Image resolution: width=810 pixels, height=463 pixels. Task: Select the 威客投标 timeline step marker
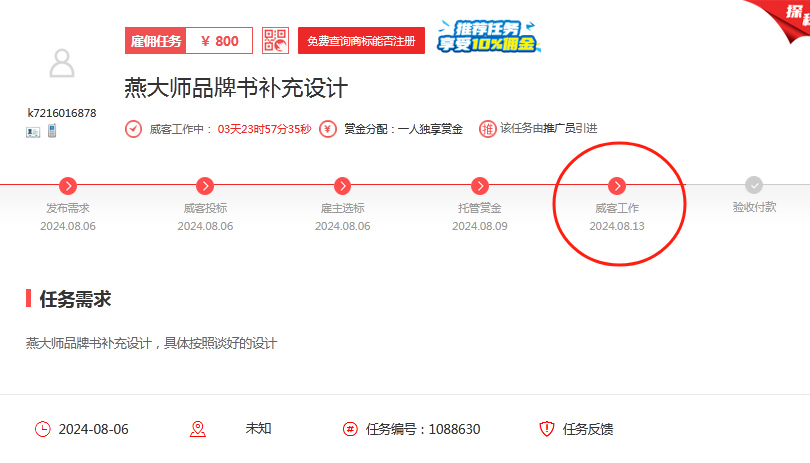coord(205,186)
